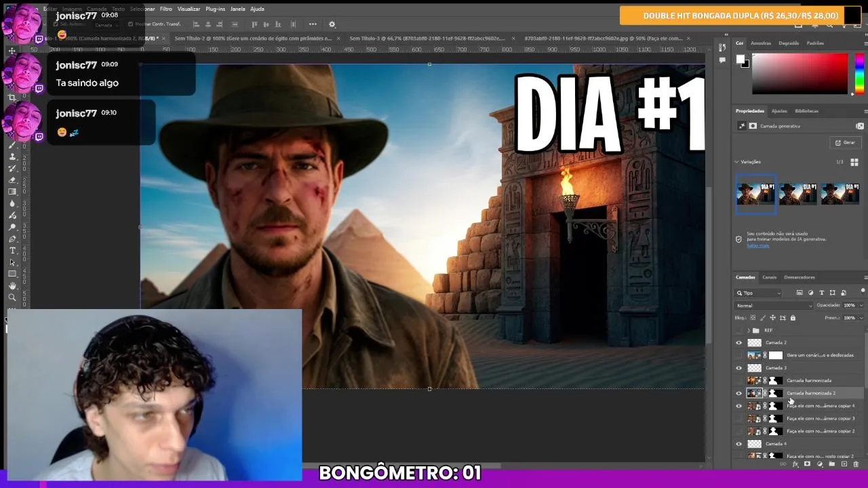868x488 pixels.
Task: Select the Type tool
Action: point(12,251)
